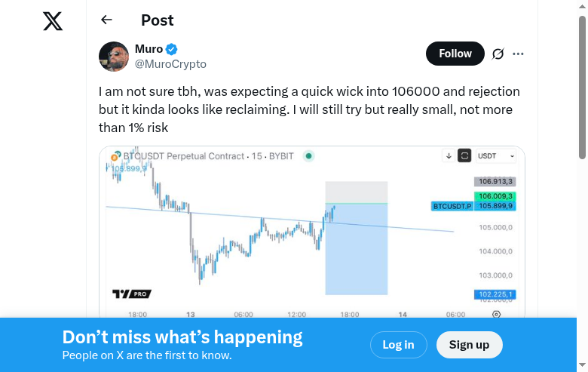The width and height of the screenshot is (588, 372).
Task: Click the page's vertical scrollbar
Action: pyautogui.click(x=582, y=87)
